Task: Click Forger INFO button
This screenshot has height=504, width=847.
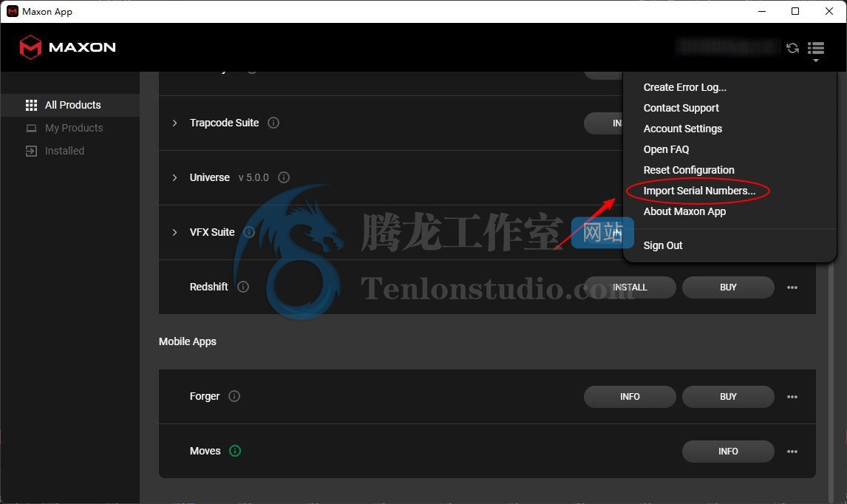Action: (629, 397)
